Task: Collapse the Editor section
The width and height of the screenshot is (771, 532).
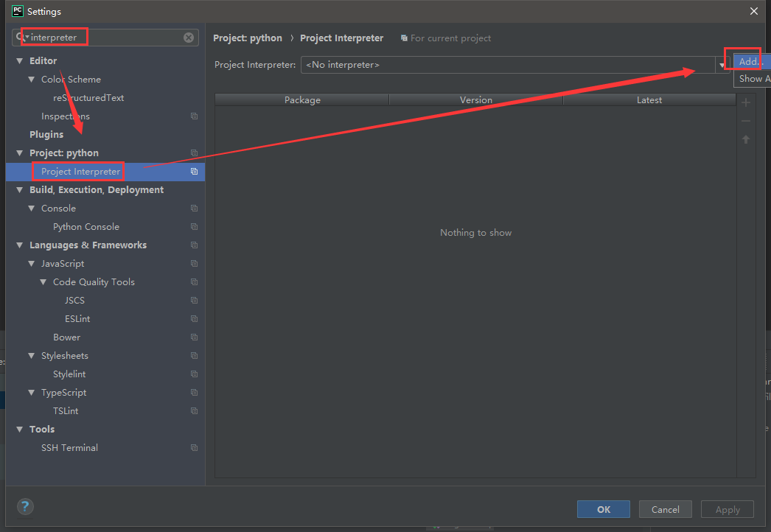Action: coord(18,60)
